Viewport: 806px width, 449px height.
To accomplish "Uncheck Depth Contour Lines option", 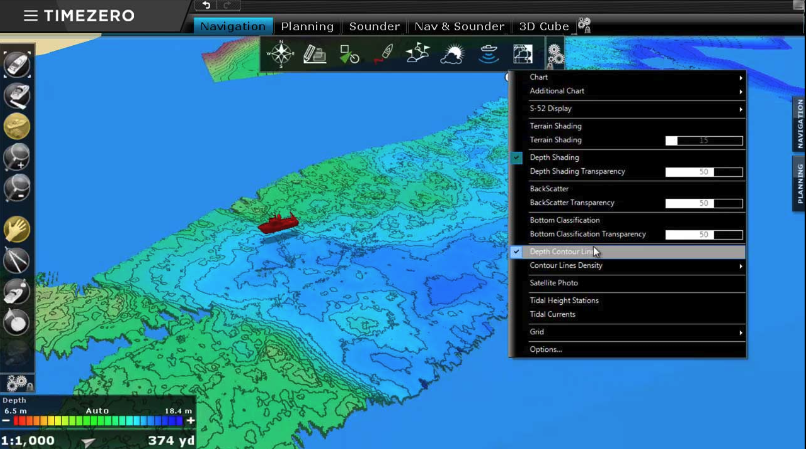I will click(x=517, y=252).
